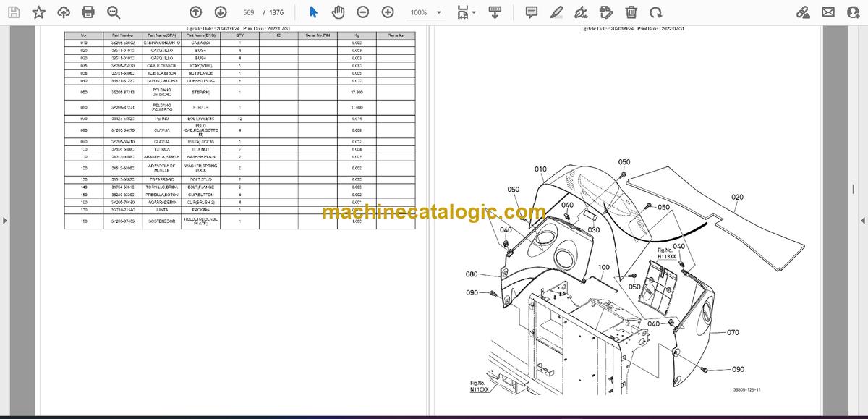Activate the hand pan tool
Viewport: 868px width, 419px height.
coord(338,12)
